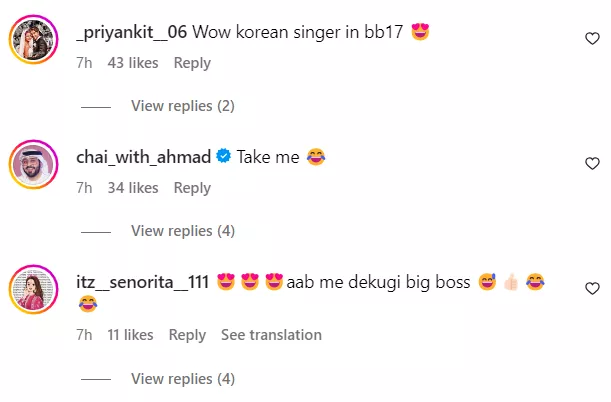The height and width of the screenshot is (402, 611).
Task: View the 11 likes on the last comment
Action: click(x=130, y=335)
